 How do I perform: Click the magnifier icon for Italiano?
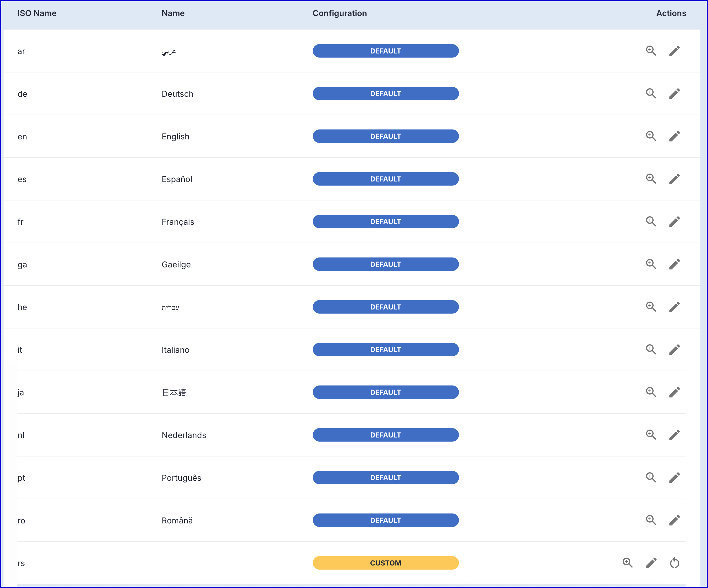coord(651,350)
